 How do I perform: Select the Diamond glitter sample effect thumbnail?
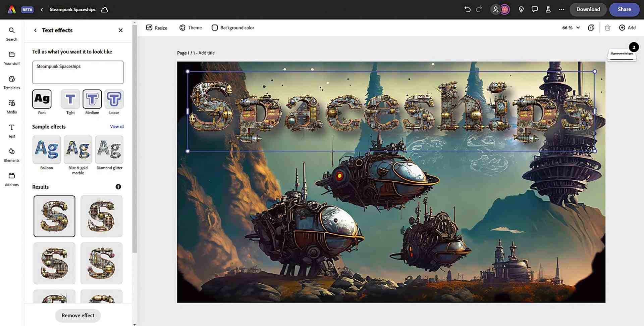click(109, 150)
